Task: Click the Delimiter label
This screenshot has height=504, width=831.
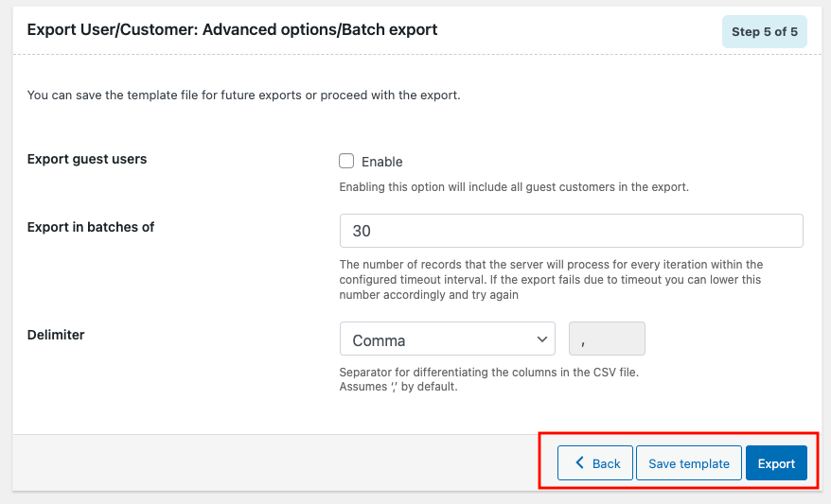Action: (x=56, y=335)
